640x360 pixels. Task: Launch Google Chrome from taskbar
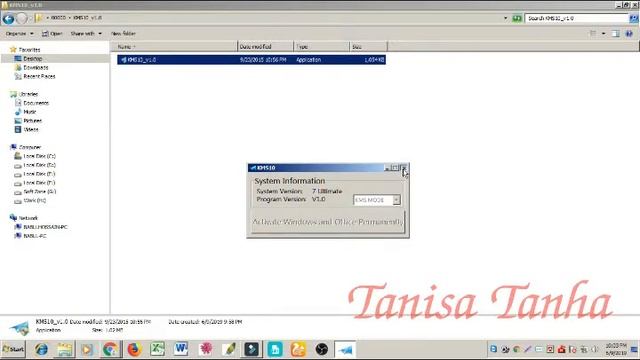(x=110, y=349)
